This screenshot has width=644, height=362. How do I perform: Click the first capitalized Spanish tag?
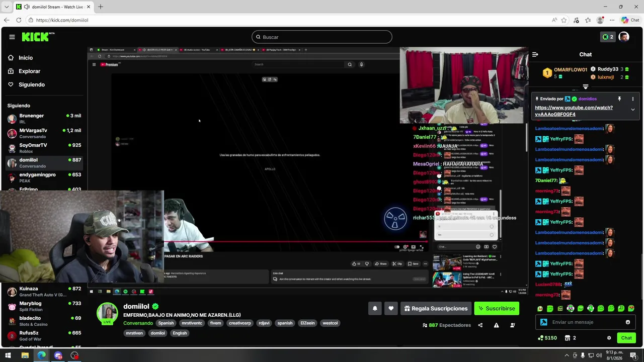pos(166,323)
